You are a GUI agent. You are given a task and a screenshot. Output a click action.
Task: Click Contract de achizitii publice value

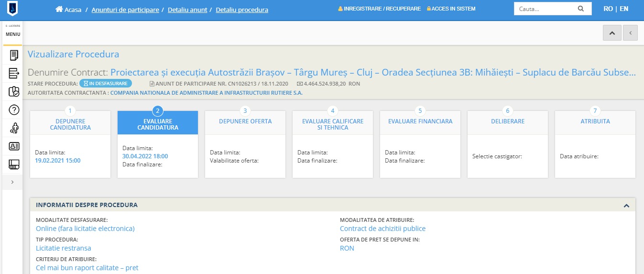click(x=382, y=229)
